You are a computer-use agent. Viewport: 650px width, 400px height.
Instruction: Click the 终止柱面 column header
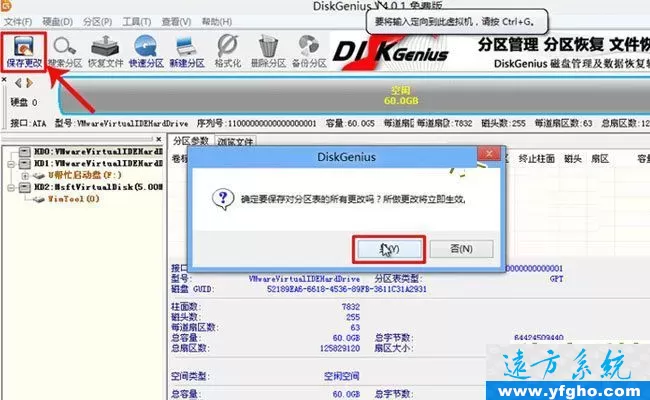coord(537,159)
